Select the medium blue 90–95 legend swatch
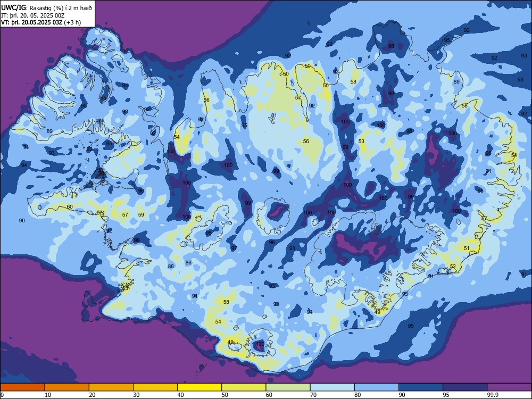The height and width of the screenshot is (399, 532). (x=421, y=387)
